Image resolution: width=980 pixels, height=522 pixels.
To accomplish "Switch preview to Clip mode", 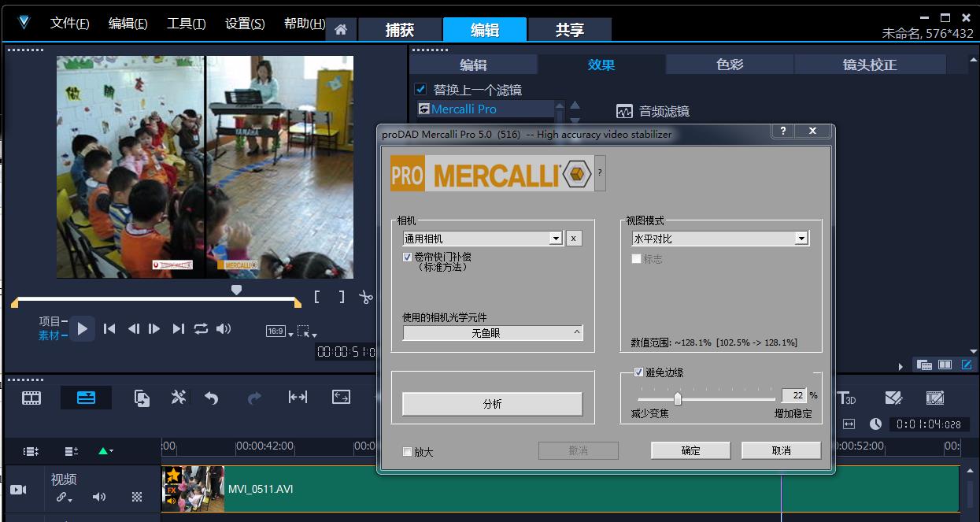I will (50, 335).
